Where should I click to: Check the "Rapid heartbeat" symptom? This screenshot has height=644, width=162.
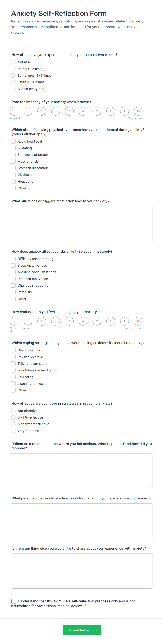[13, 141]
